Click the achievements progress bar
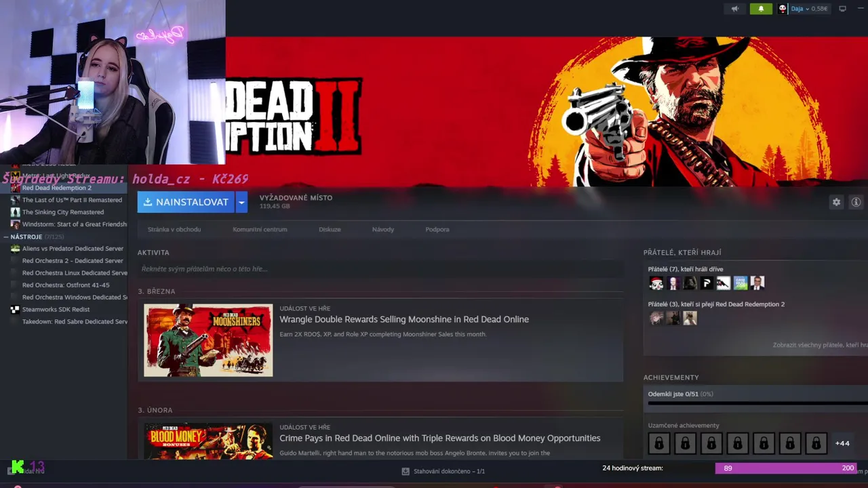 click(x=757, y=403)
